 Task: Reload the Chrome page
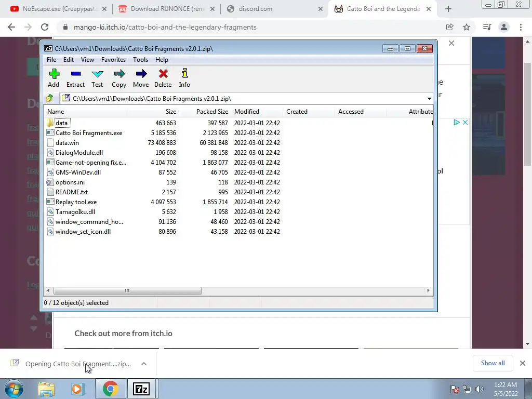click(x=45, y=27)
